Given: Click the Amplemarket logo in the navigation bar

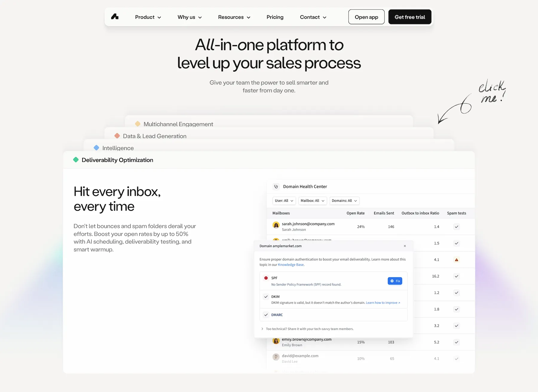Looking at the screenshot, I should (x=115, y=17).
